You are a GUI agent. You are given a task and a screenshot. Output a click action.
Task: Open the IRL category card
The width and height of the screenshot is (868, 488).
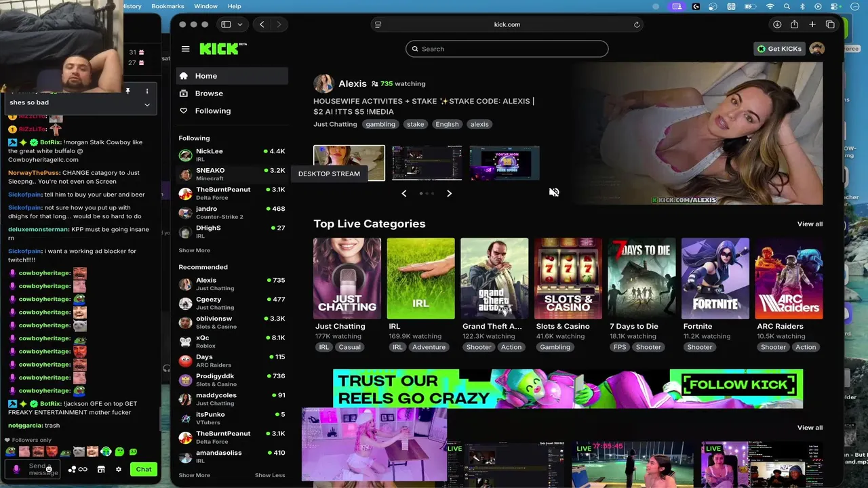[421, 279]
